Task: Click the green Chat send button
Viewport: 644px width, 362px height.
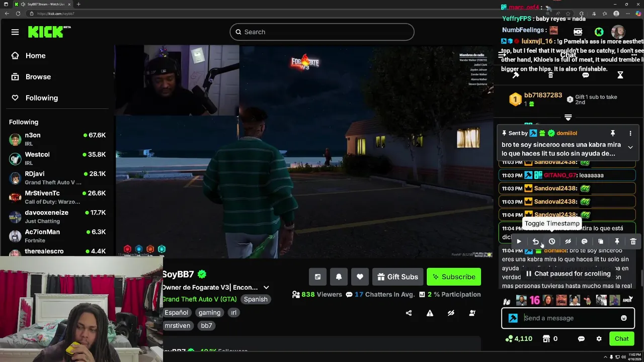Action: pos(621,339)
